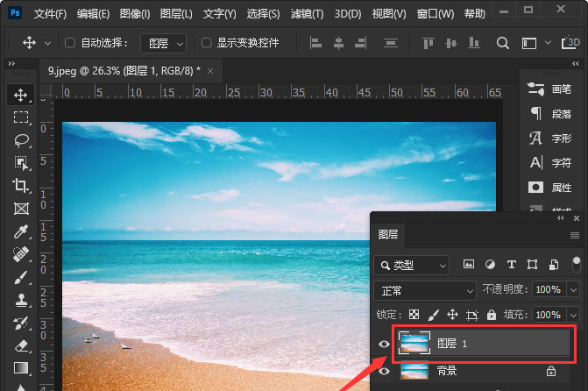Image resolution: width=588 pixels, height=391 pixels.
Task: Toggle lock transparent pixels
Action: pyautogui.click(x=414, y=315)
